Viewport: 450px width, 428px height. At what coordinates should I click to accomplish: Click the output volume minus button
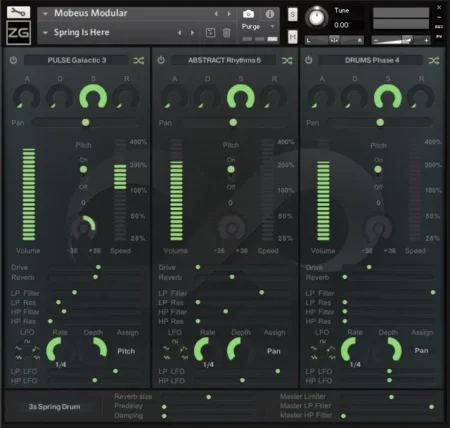[376, 41]
